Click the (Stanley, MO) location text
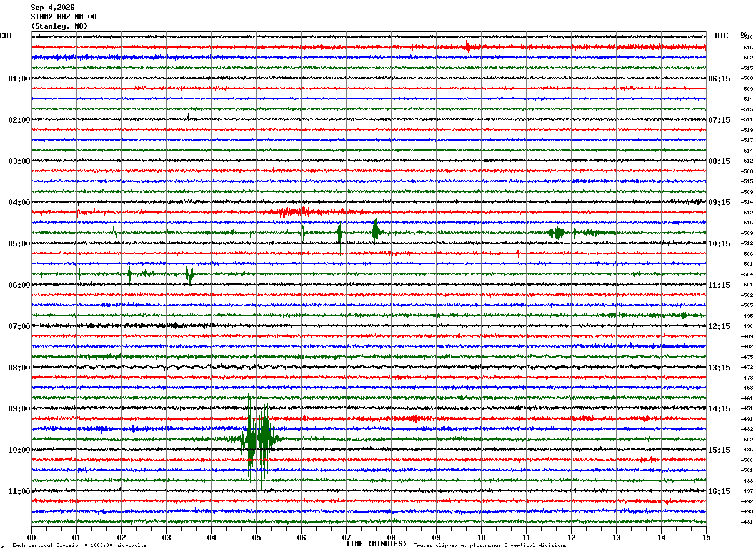Image resolution: width=756 pixels, height=554 pixels. click(x=59, y=26)
